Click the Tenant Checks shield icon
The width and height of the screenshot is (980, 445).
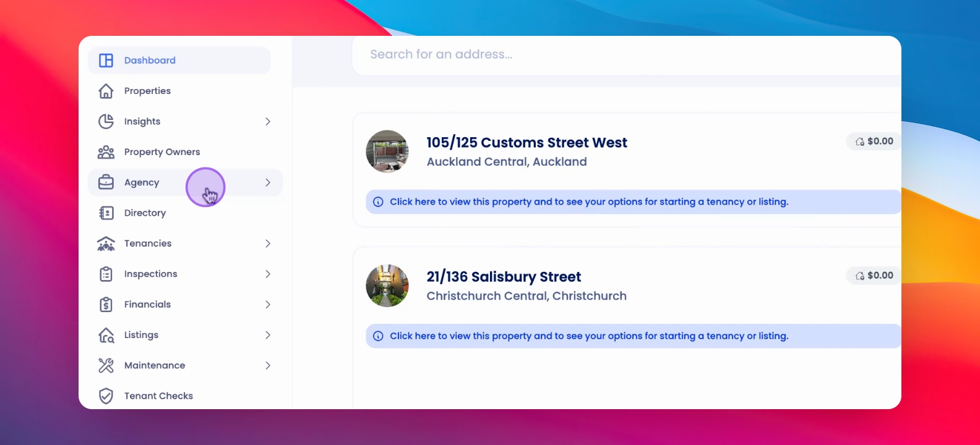(106, 396)
